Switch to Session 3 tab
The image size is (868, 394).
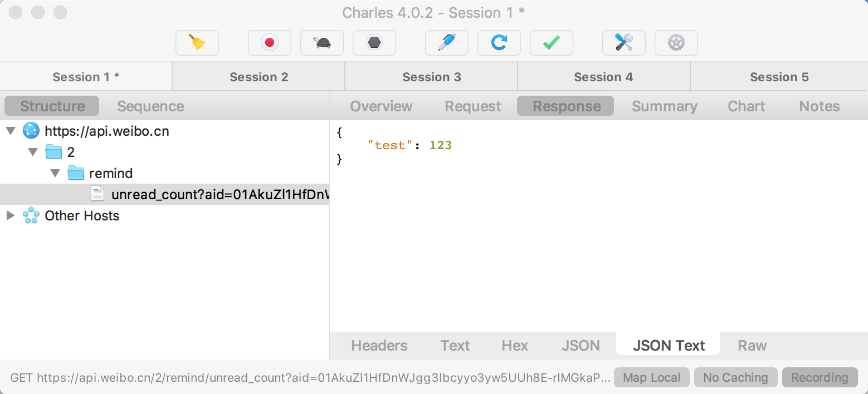(432, 77)
